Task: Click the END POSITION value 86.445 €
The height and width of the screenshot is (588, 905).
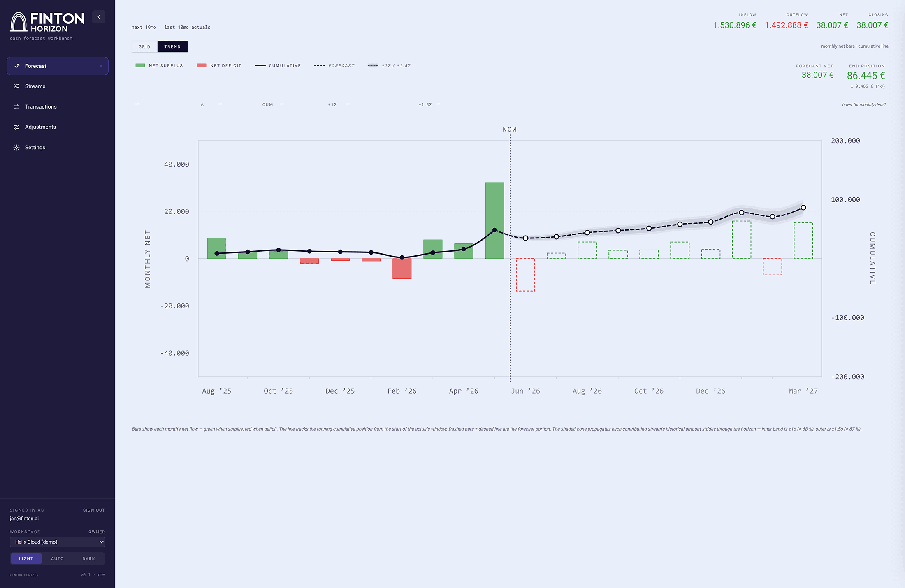Action: click(x=866, y=76)
